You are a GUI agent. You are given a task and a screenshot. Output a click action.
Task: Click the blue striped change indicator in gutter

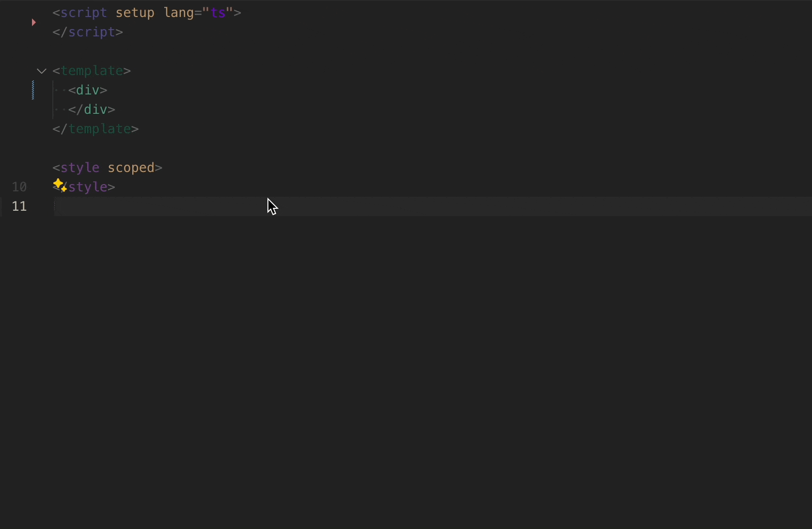coord(33,90)
